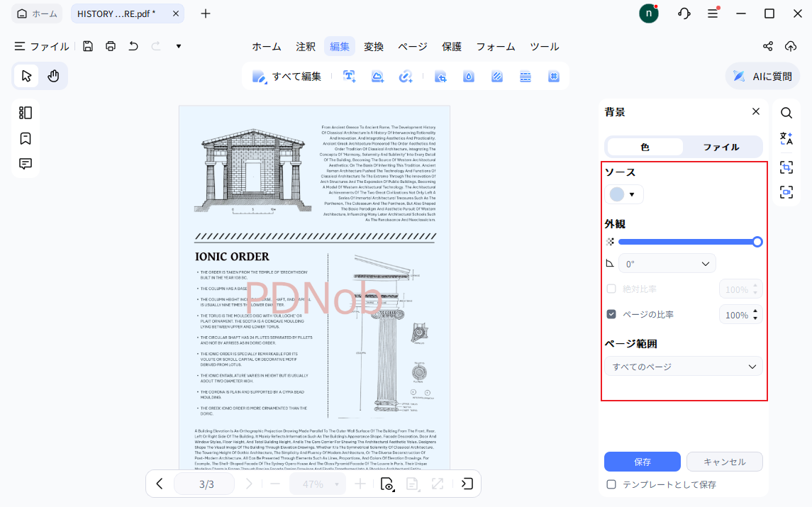Expand the すべてのページ page range dropdown
This screenshot has height=507, width=812.
[684, 367]
